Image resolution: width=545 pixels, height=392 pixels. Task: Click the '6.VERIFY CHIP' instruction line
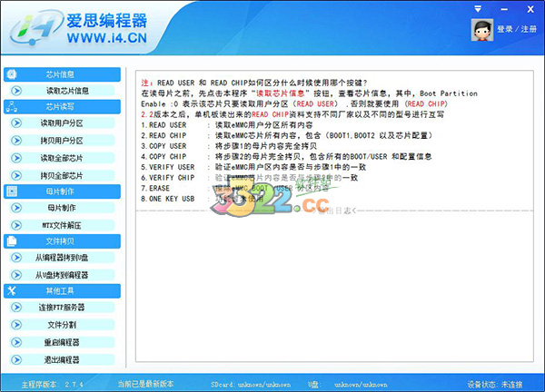[249, 178]
